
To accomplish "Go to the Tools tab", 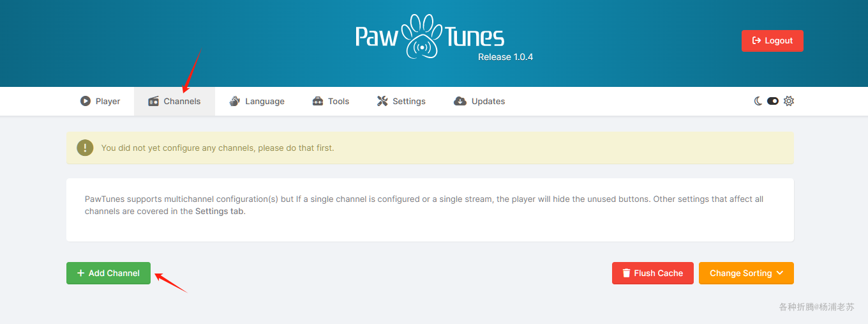I will 331,101.
